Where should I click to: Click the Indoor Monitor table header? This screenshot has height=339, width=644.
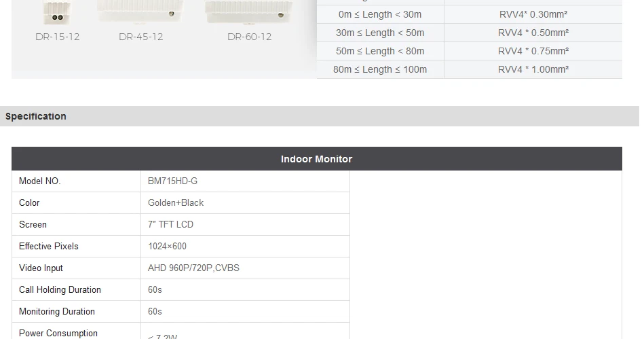[x=317, y=159]
